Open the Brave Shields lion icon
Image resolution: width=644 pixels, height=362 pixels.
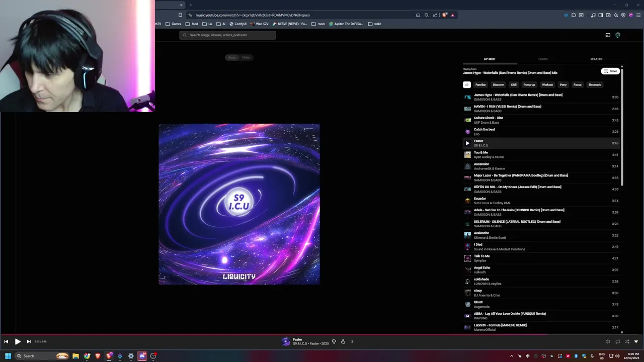(444, 15)
